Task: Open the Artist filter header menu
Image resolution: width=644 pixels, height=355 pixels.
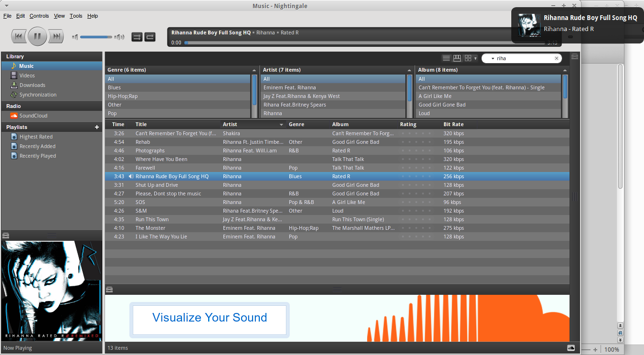Action: pyautogui.click(x=410, y=70)
